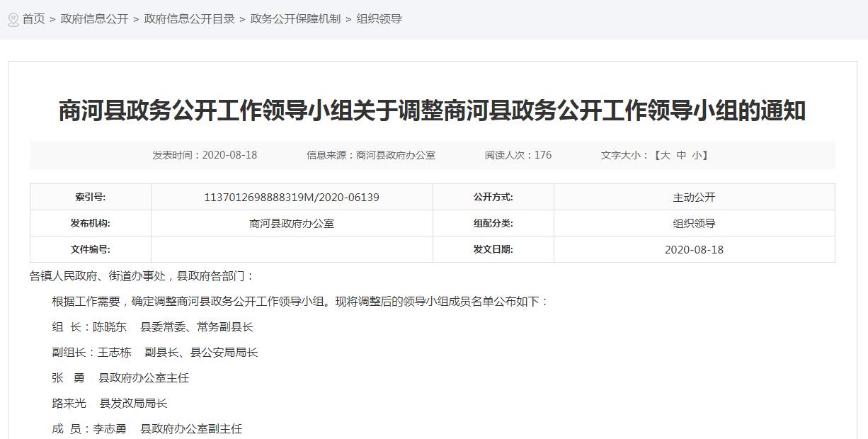
Task: Click the paragraph starting 根据工作需要
Action: [300, 302]
